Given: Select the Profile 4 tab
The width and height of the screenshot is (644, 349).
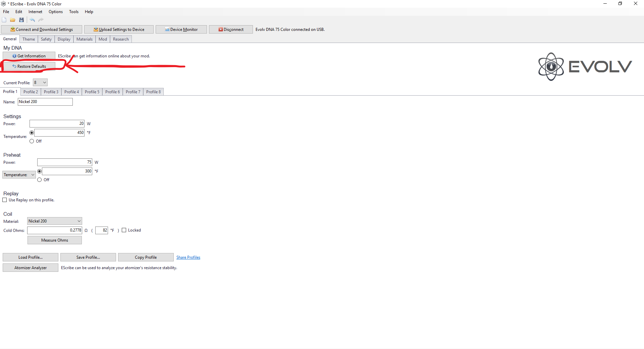Looking at the screenshot, I should tap(71, 92).
